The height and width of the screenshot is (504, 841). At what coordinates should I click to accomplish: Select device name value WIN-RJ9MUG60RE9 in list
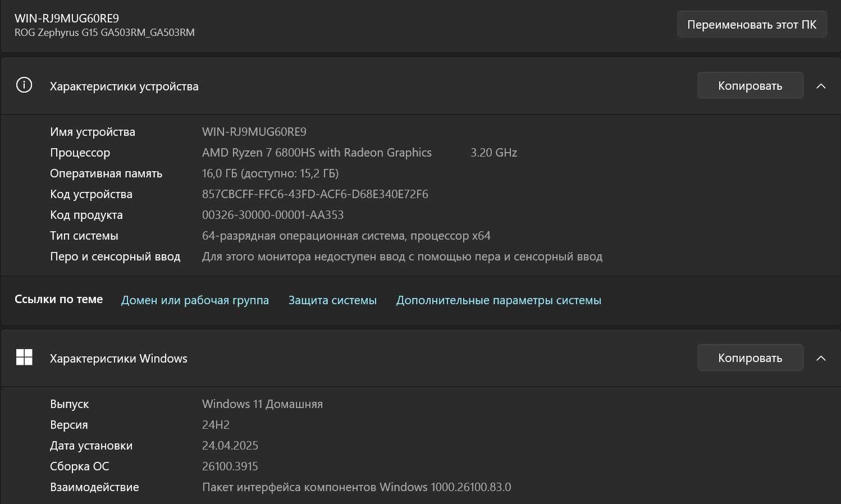coord(254,132)
